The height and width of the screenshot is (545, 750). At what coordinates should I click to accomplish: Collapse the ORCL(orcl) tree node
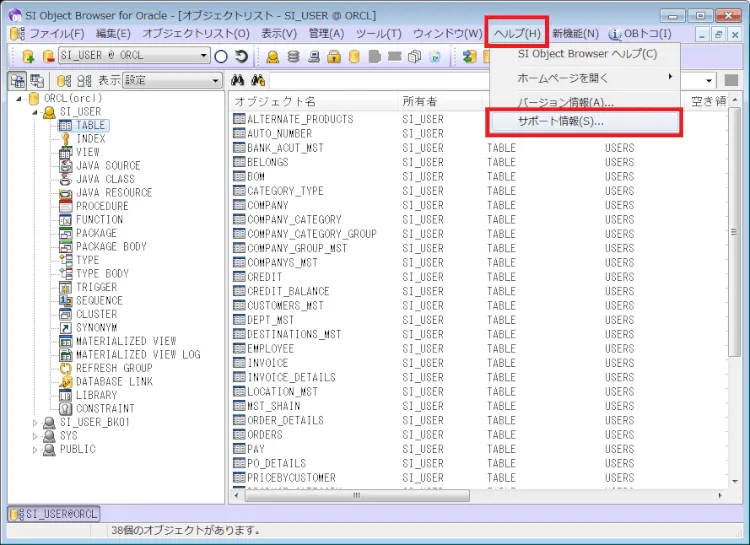pos(19,99)
